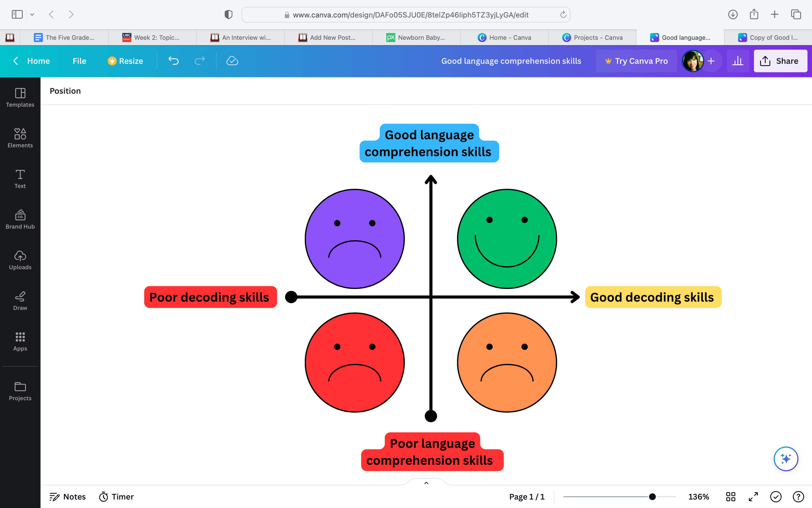Click the design title text
Image resolution: width=812 pixels, height=508 pixels.
(x=511, y=61)
